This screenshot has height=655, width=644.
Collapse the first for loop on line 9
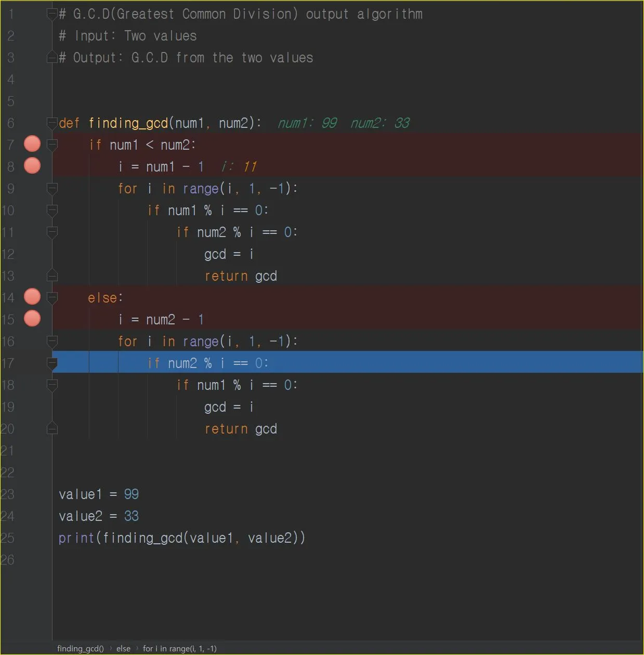[52, 189]
